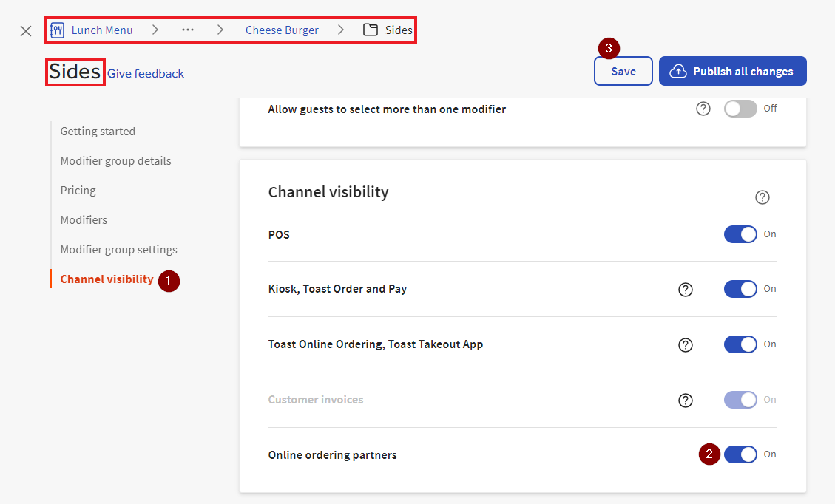
Task: Disable Kiosk, Toast Order and Pay toggle
Action: [x=740, y=289]
